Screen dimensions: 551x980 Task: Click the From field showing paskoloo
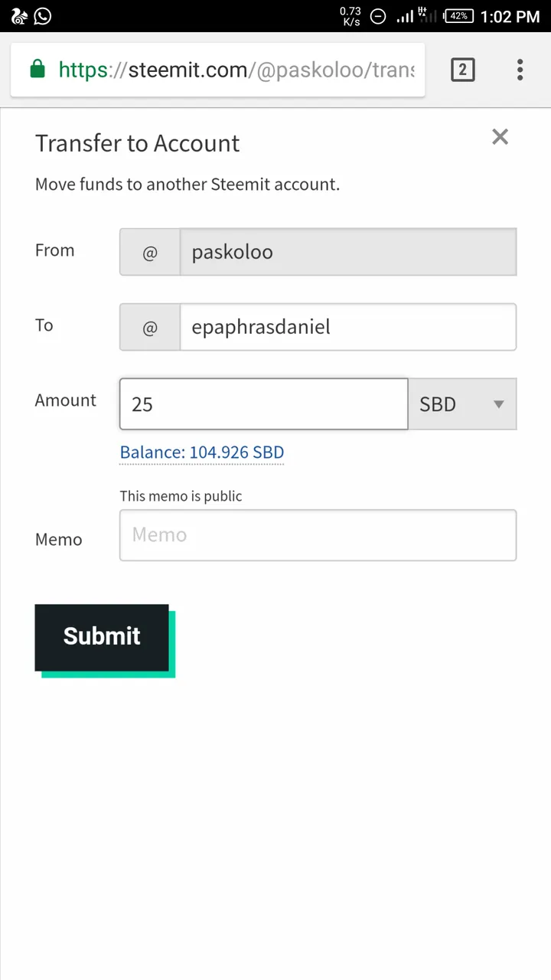coord(348,252)
